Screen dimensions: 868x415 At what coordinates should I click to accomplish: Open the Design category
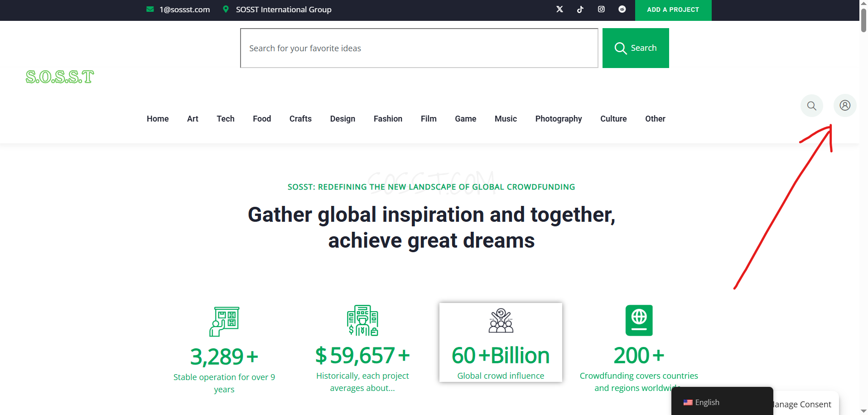342,119
